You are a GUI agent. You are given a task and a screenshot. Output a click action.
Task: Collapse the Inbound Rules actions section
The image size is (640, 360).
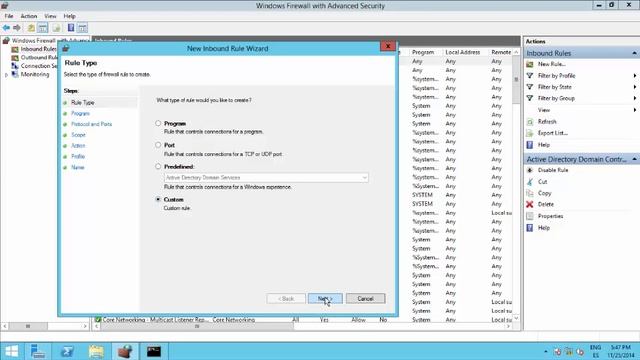point(634,53)
